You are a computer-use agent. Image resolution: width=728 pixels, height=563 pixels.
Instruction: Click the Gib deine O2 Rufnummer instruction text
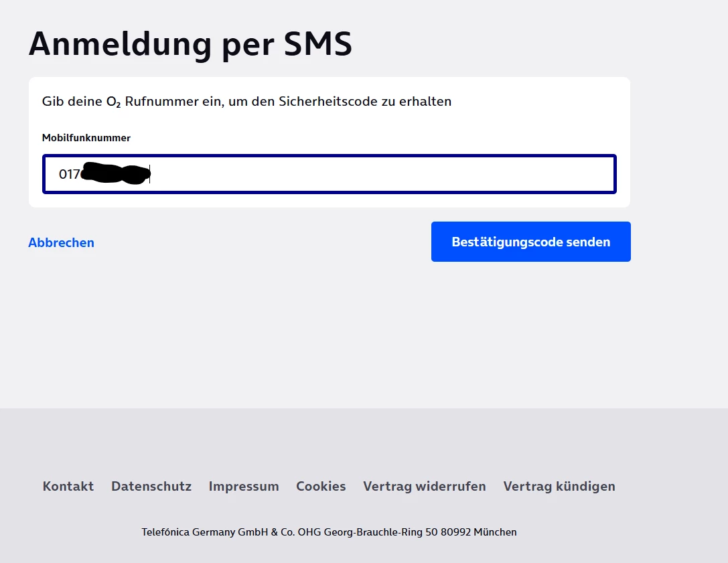pos(246,101)
